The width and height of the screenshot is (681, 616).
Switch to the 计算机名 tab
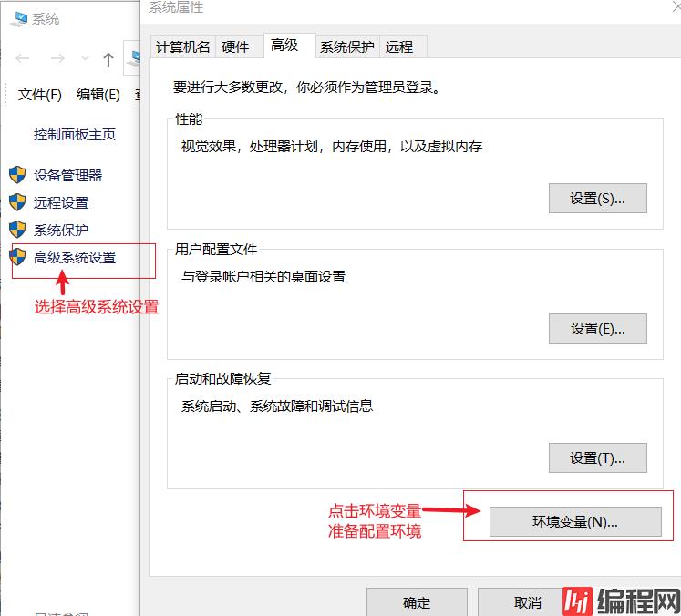(x=182, y=46)
